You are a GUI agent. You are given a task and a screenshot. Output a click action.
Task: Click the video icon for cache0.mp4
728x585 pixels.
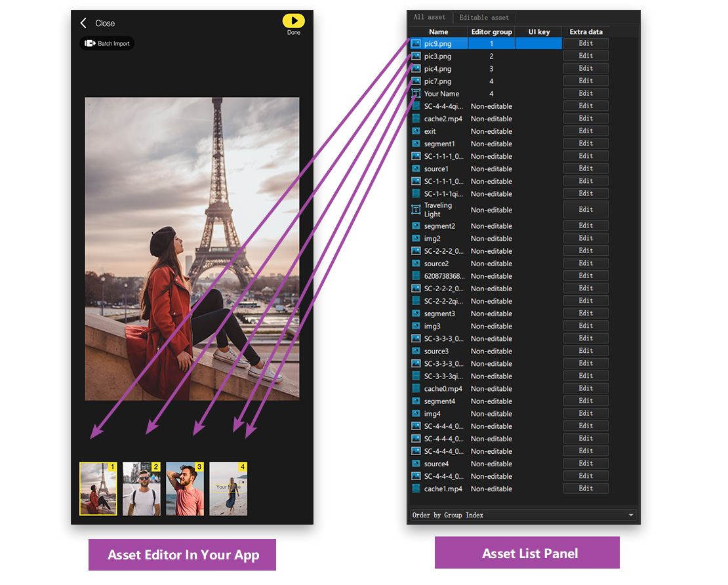416,389
